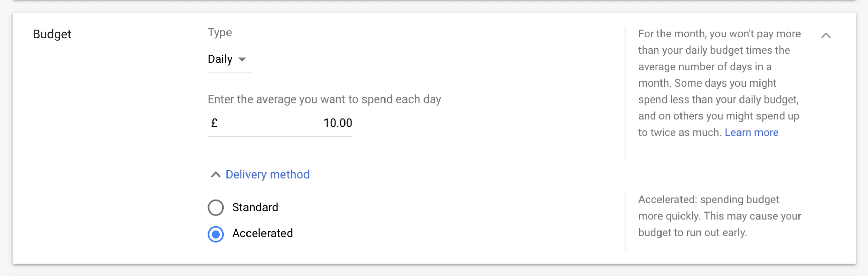Click the Standard option label text
This screenshot has width=868, height=276.
pyautogui.click(x=255, y=207)
